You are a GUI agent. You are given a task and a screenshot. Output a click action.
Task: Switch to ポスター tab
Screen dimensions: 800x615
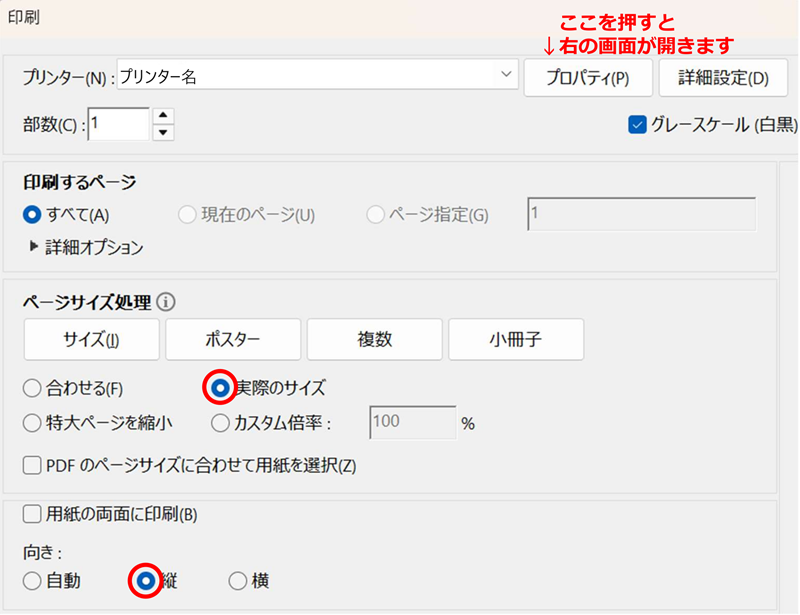(233, 339)
